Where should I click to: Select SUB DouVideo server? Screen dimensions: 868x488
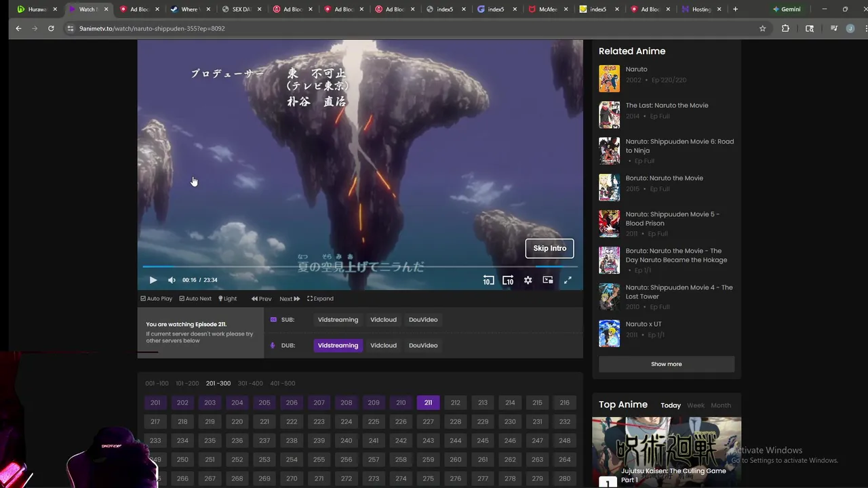point(423,320)
